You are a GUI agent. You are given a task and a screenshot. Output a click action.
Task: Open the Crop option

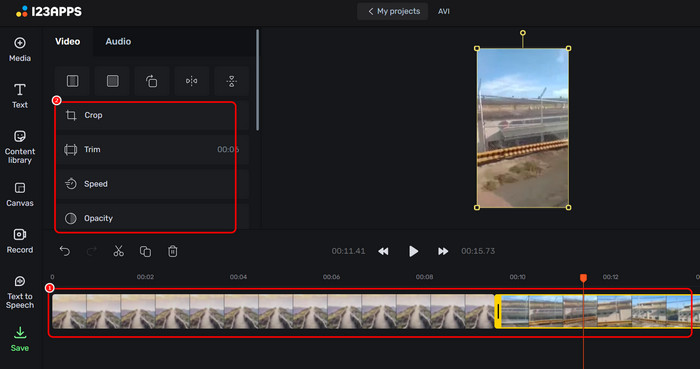click(x=152, y=115)
